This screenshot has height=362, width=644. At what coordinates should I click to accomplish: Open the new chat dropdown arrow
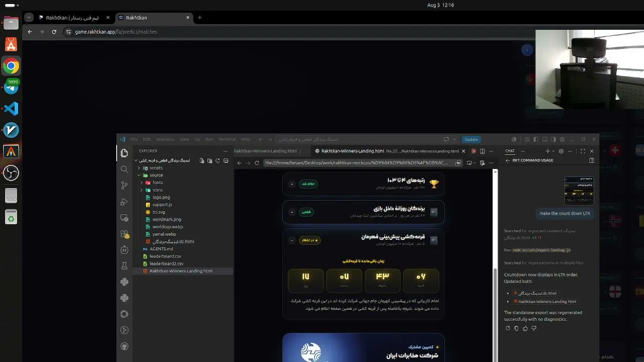pos(553,151)
